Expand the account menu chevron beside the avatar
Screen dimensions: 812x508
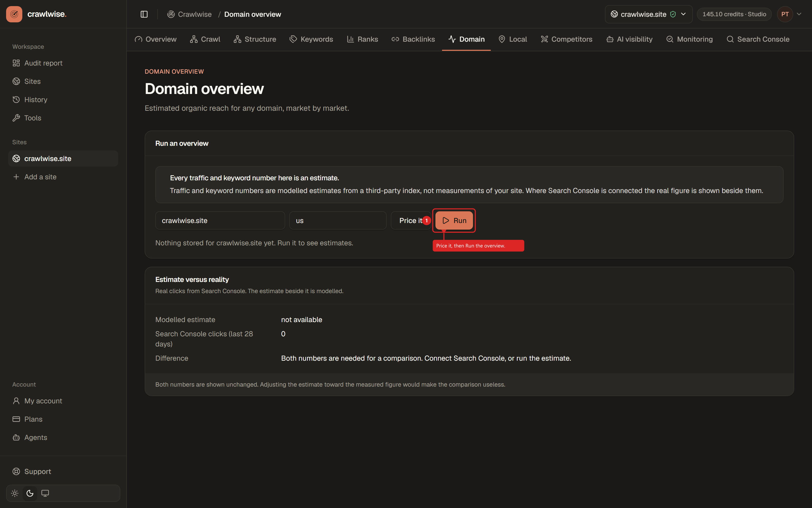(x=799, y=14)
